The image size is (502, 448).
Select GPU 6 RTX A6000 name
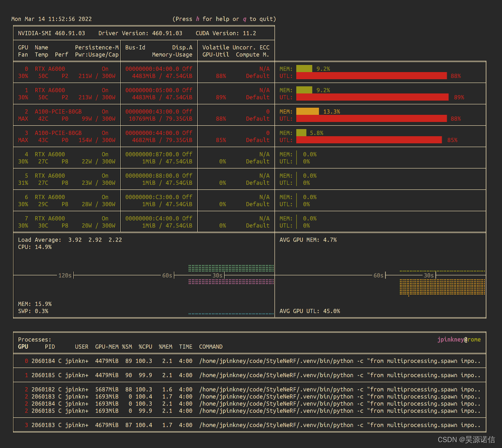click(49, 197)
